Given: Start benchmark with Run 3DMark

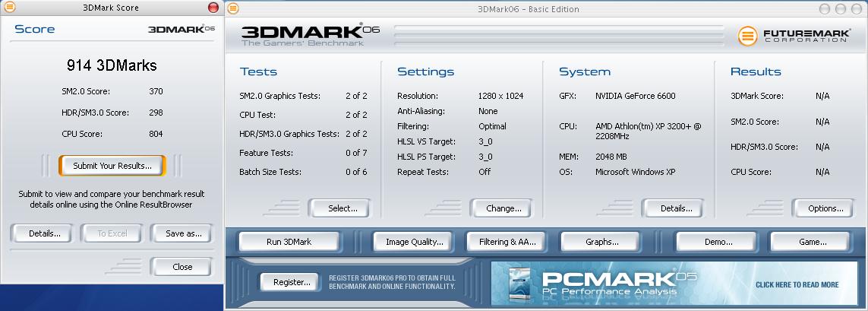Looking at the screenshot, I should click(289, 242).
